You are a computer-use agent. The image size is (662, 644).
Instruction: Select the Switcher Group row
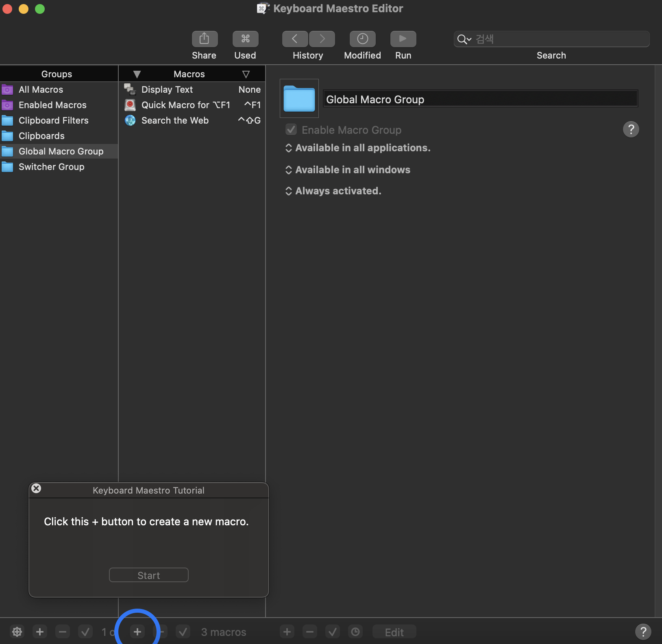(x=59, y=167)
